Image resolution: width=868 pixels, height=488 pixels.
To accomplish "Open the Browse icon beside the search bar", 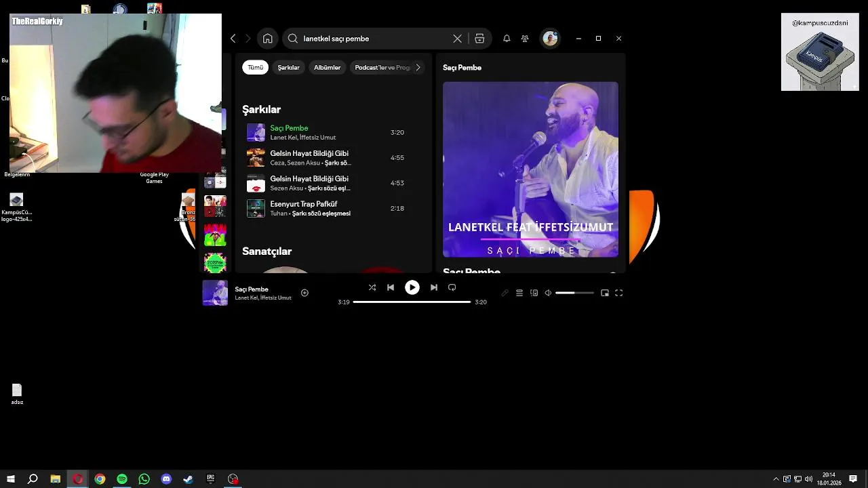I will tap(479, 39).
